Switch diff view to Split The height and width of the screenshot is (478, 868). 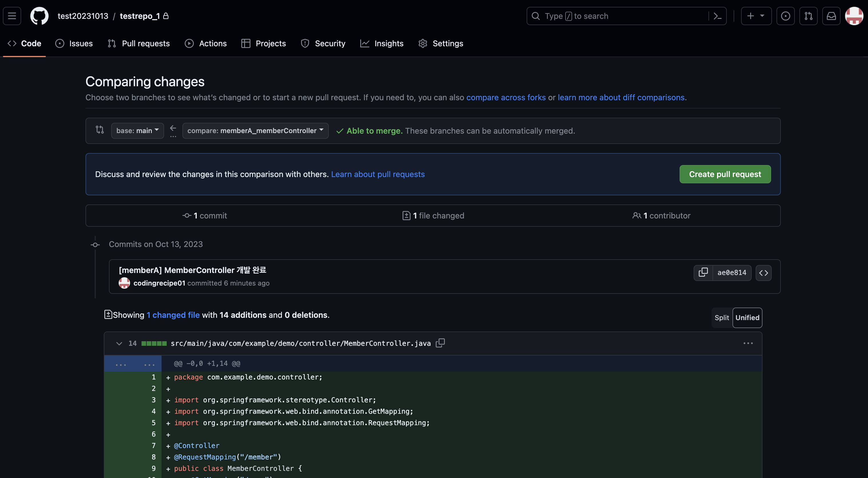tap(721, 318)
